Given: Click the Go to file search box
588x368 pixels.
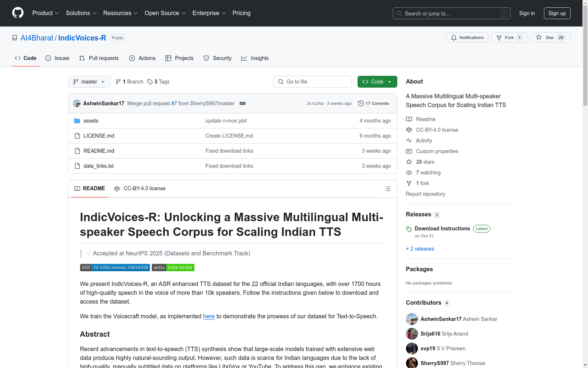Looking at the screenshot, I should [312, 82].
